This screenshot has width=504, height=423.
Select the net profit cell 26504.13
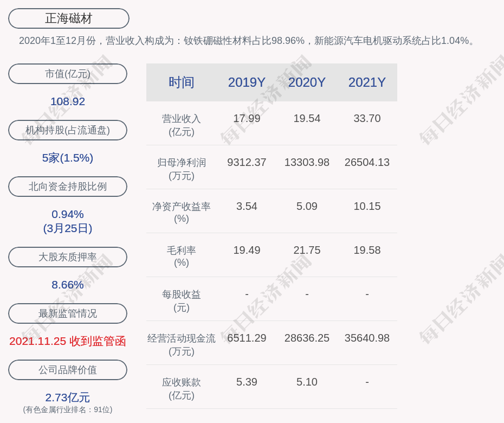tap(367, 162)
